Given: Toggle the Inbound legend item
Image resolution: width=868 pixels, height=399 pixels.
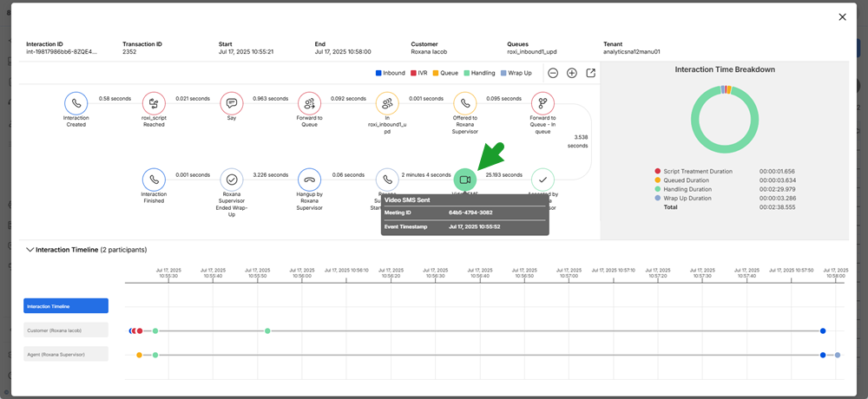Looking at the screenshot, I should tap(391, 73).
